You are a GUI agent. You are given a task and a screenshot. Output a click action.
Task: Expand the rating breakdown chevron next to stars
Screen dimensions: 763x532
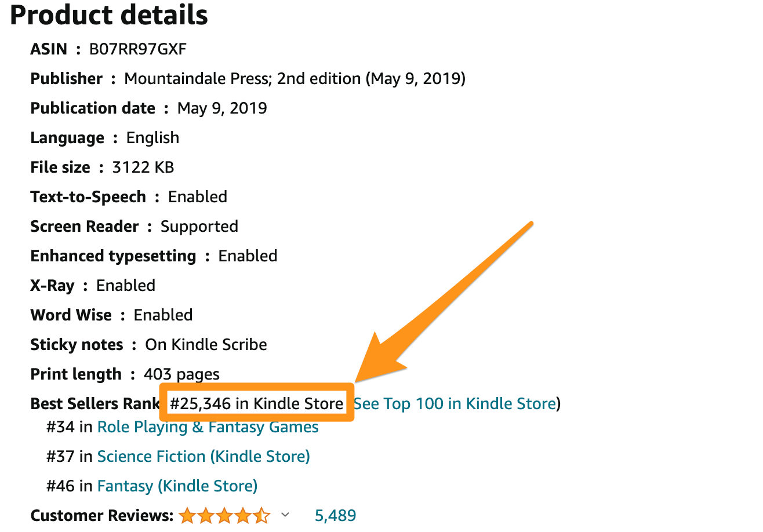285,515
